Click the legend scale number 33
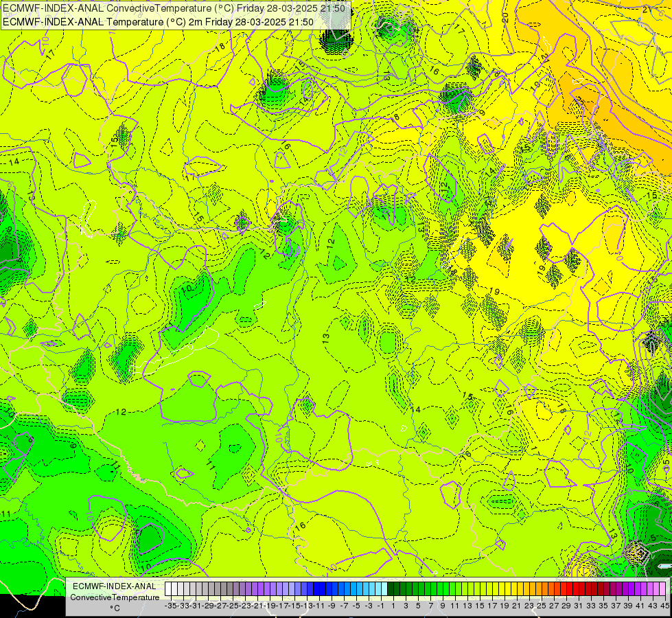Screen dimensions: 672x618 click(x=590, y=606)
